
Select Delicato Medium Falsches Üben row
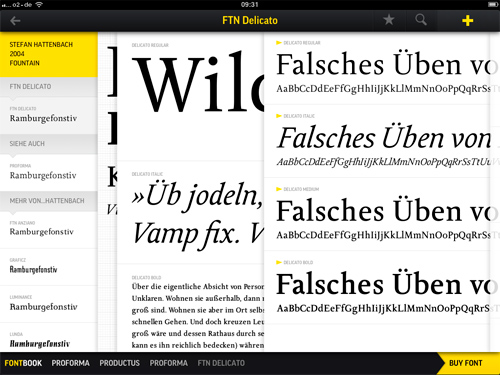pos(377,214)
